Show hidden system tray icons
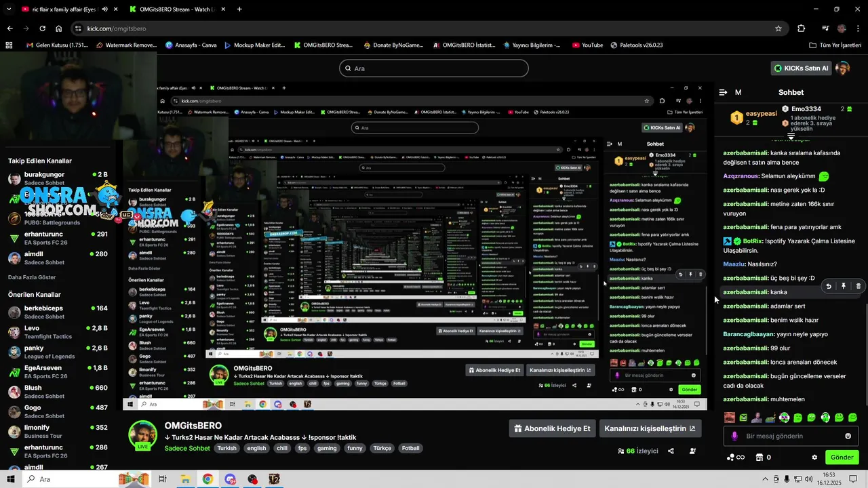868x488 pixels. pyautogui.click(x=764, y=479)
